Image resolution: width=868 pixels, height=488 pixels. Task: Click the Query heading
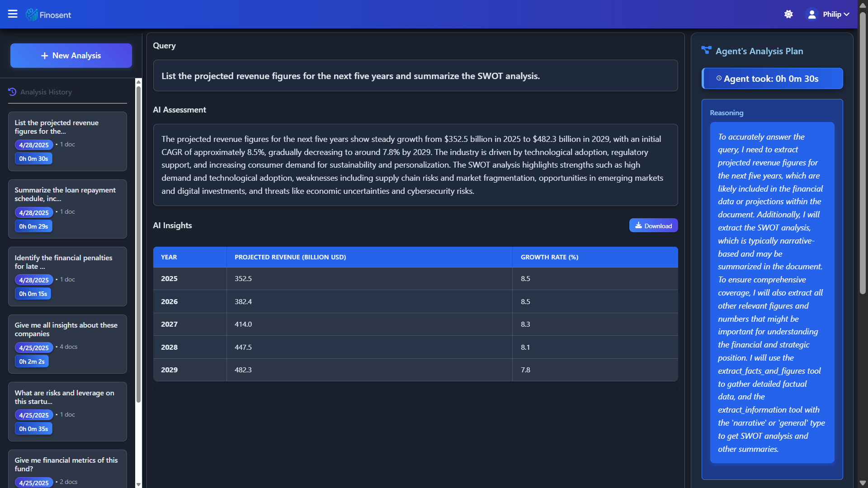[164, 46]
